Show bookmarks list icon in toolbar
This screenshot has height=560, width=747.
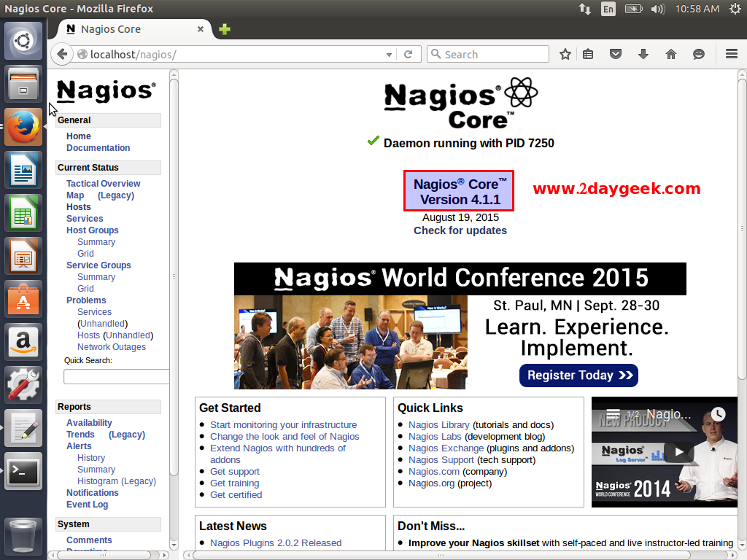(x=588, y=54)
